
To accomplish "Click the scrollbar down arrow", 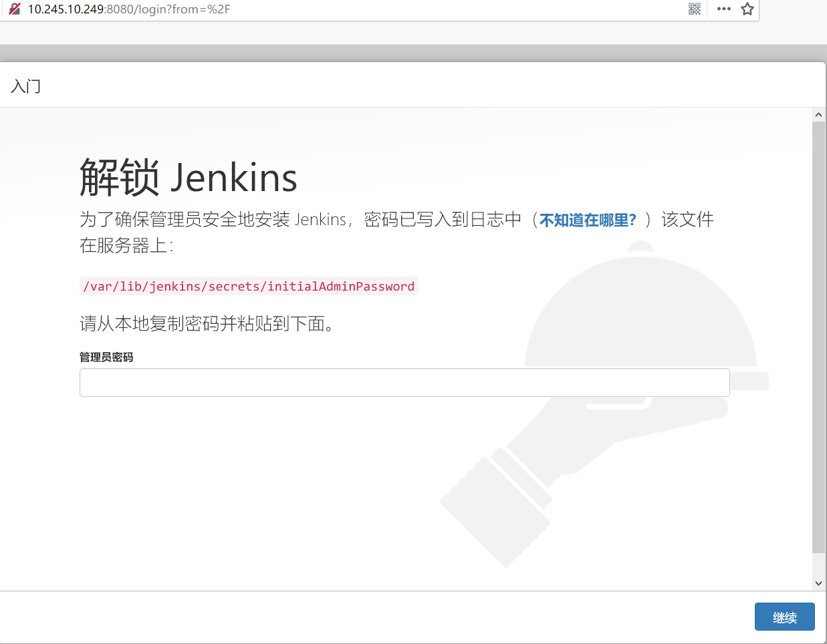I will pos(818,583).
